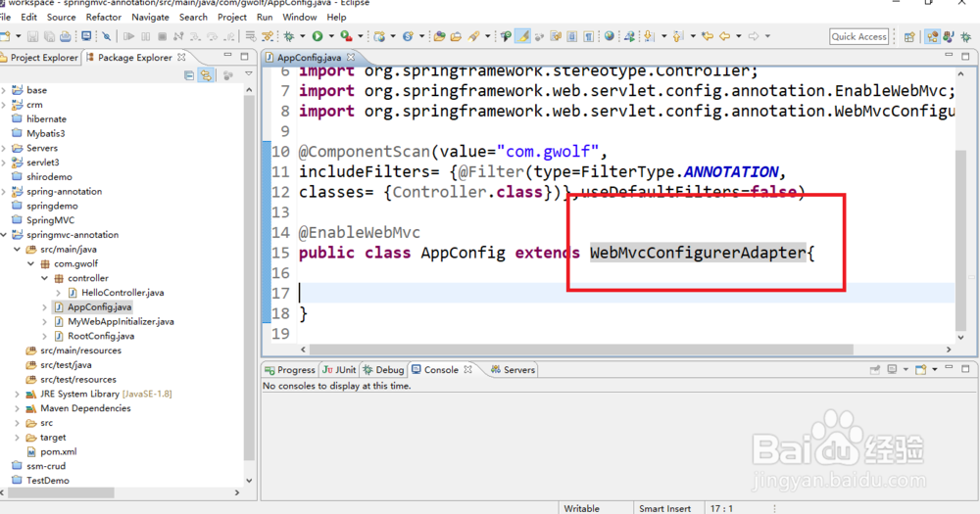
Task: Click the Open Console icon
Action: [920, 370]
